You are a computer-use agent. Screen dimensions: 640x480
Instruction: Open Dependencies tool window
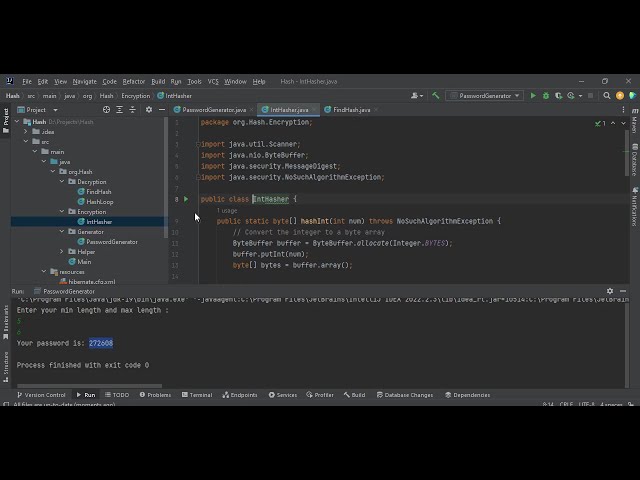(467, 395)
